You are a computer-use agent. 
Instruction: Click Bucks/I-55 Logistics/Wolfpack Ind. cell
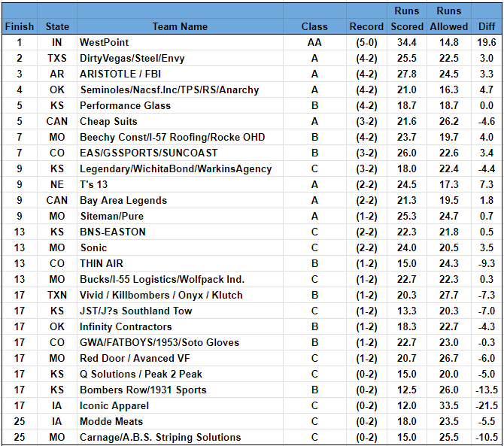(180, 279)
